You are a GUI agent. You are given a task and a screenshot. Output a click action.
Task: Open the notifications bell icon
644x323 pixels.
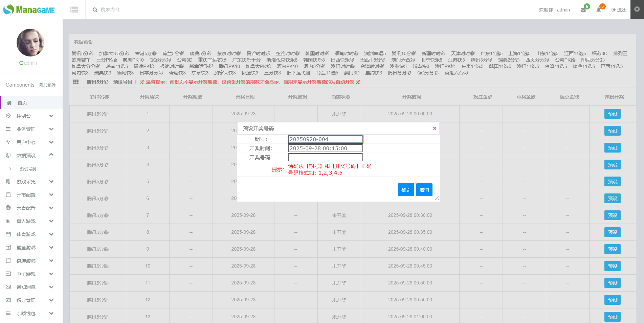coord(599,10)
